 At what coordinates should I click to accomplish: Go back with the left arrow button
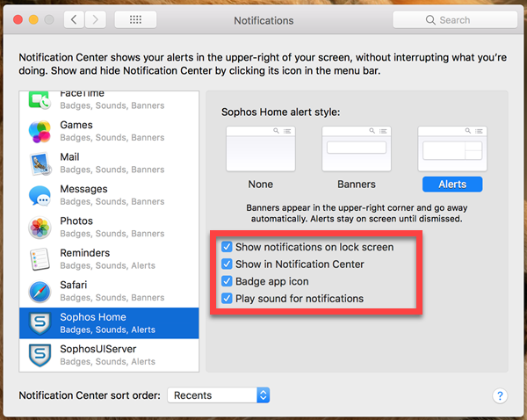click(x=75, y=19)
